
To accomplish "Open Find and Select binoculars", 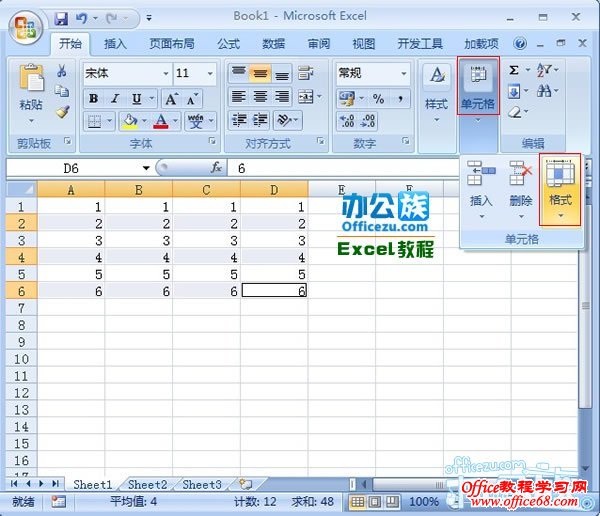I will point(544,91).
